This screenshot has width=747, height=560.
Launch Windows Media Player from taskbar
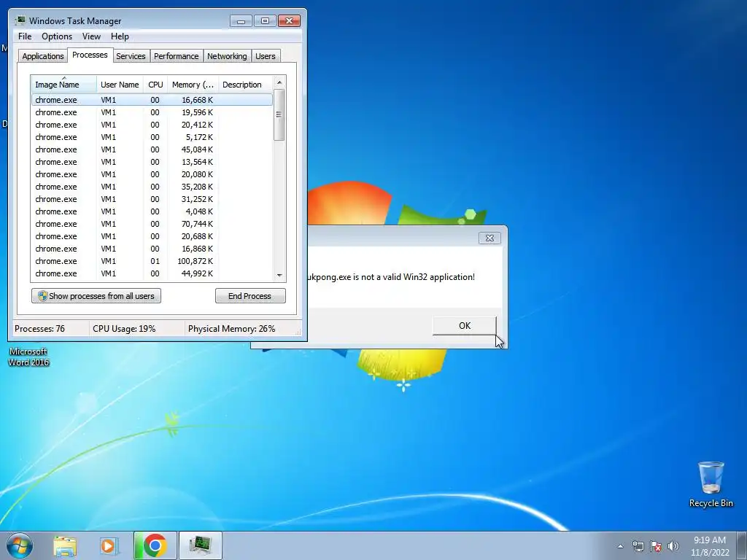(x=109, y=545)
